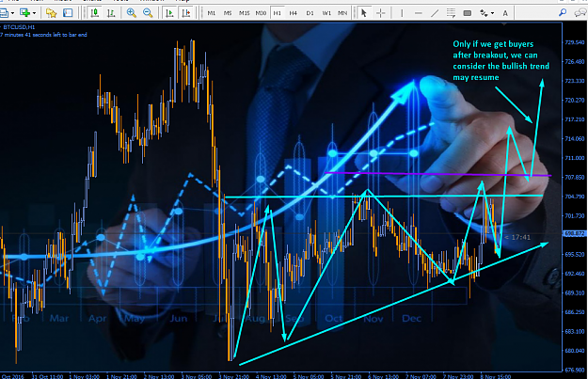588x379 pixels.
Task: Select the H1 timeframe button
Action: click(278, 13)
